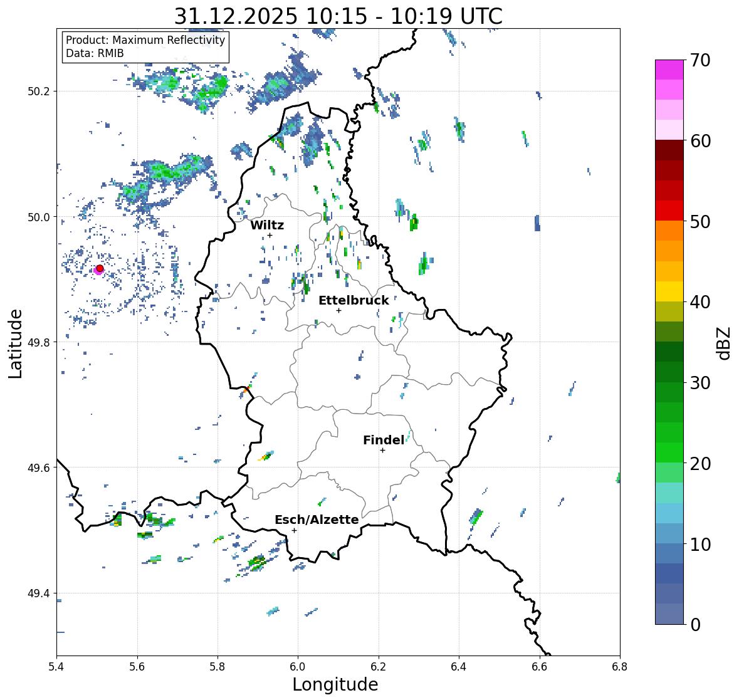Click the latitude tick label 50.2
The height and width of the screenshot is (700, 739).
tap(39, 91)
